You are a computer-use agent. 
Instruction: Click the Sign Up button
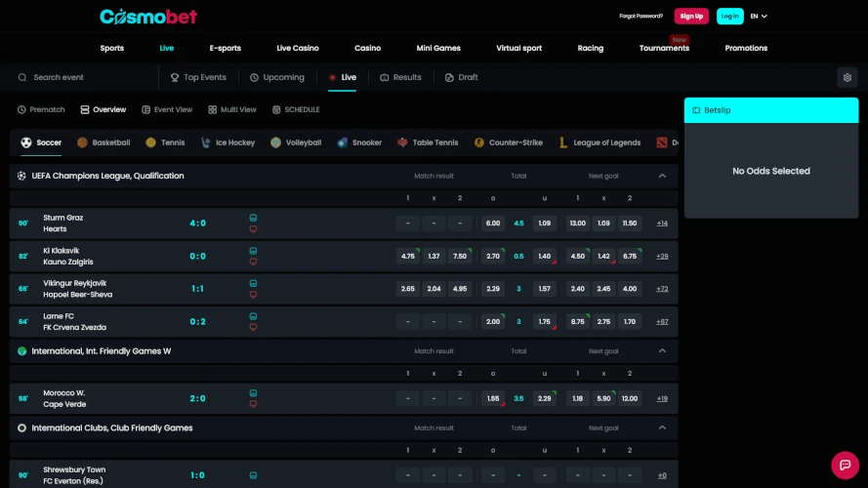click(x=691, y=16)
